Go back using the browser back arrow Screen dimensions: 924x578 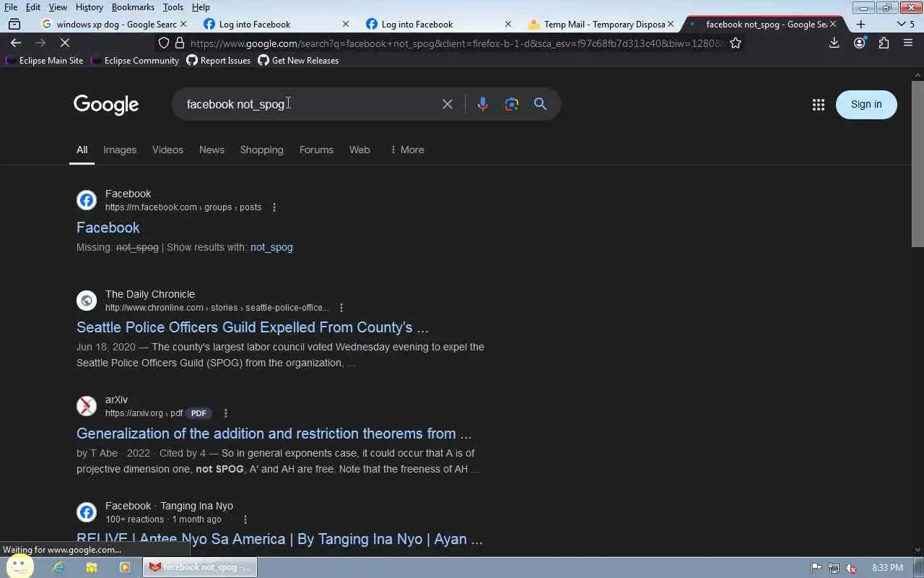tap(16, 43)
